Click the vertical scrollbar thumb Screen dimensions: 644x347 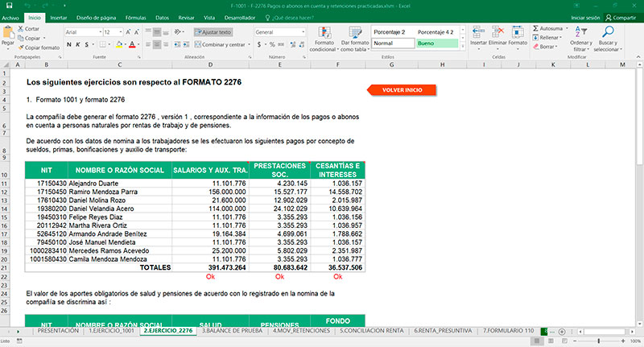pos(640,116)
